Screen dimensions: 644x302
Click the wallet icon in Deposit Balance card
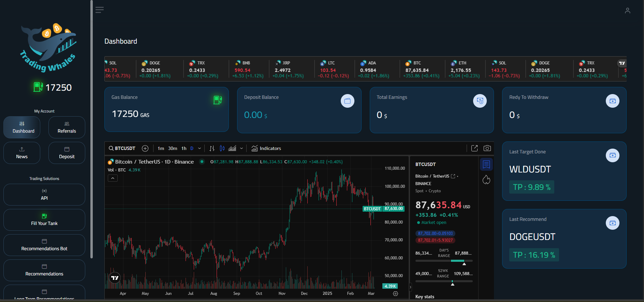pos(348,101)
